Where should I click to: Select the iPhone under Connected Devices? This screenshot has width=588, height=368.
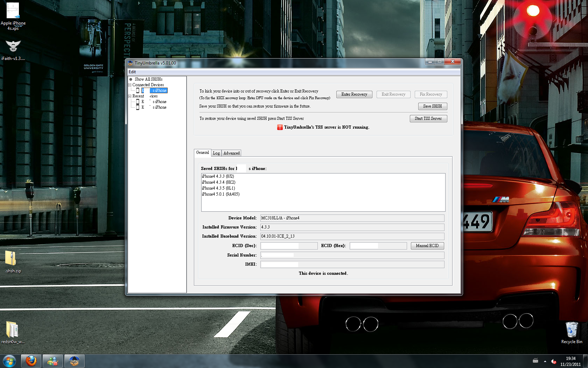[154, 90]
